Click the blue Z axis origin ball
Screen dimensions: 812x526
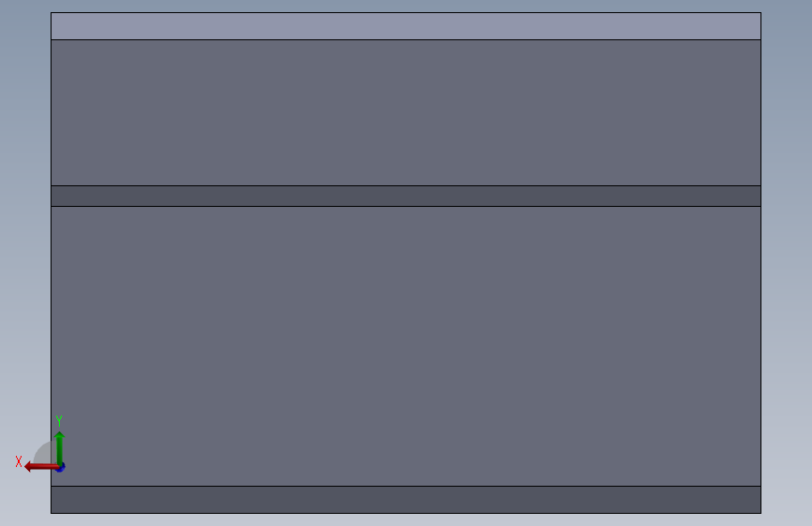pos(61,468)
